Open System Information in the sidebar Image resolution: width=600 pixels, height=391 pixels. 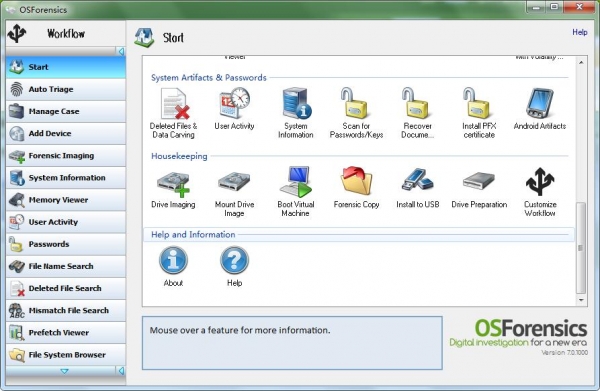[x=66, y=178]
